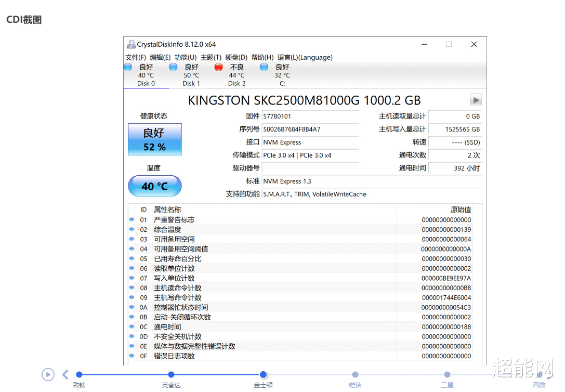Jump to 致钛 timeline point
The height and width of the screenshot is (392, 565).
tap(80, 375)
